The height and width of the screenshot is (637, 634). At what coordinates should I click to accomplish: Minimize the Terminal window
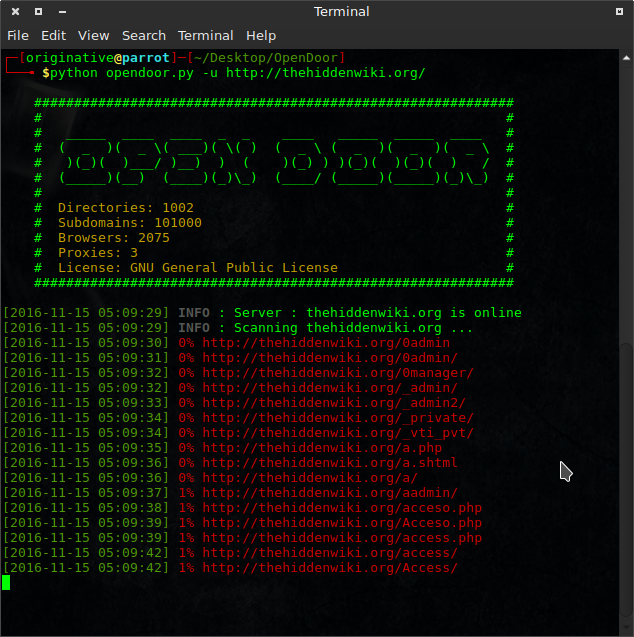63,12
